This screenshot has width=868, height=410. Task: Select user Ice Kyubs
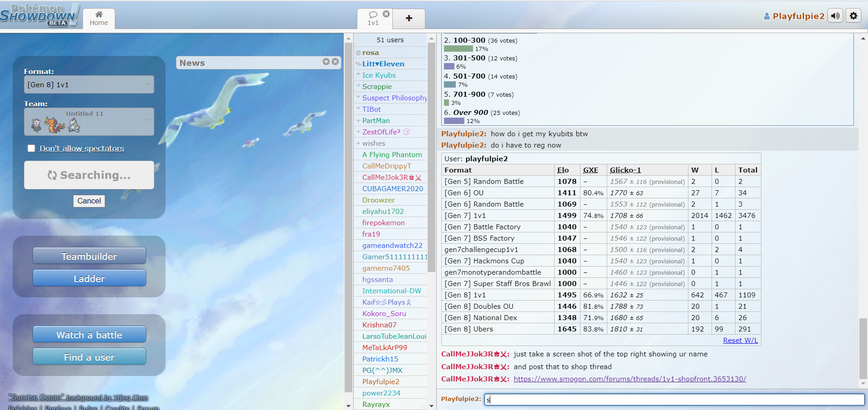pos(390,75)
